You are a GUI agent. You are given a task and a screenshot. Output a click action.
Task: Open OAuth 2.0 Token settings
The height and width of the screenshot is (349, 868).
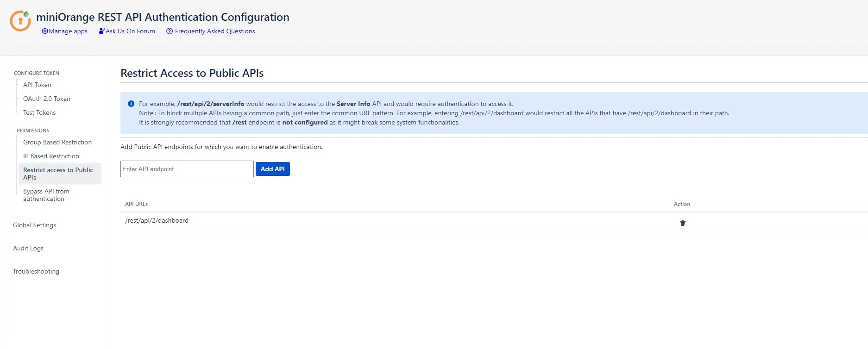[x=47, y=99]
